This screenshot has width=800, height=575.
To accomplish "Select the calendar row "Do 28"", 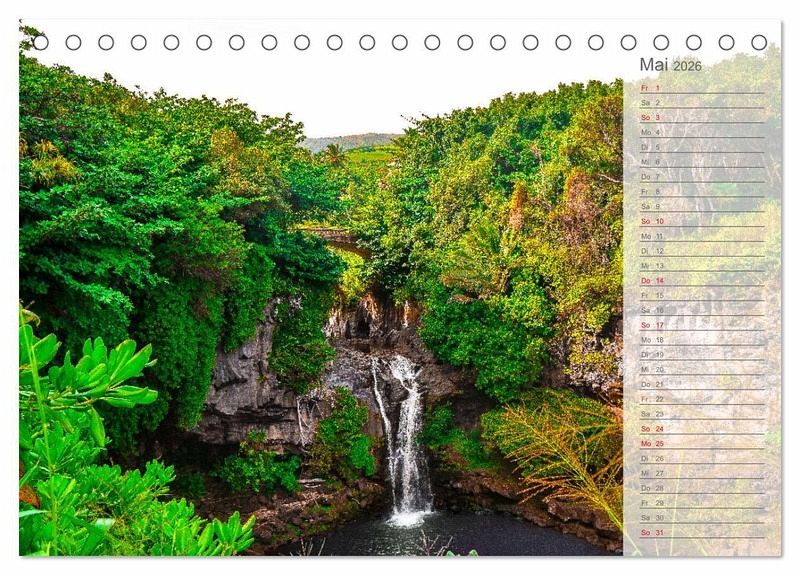I will 702,488.
